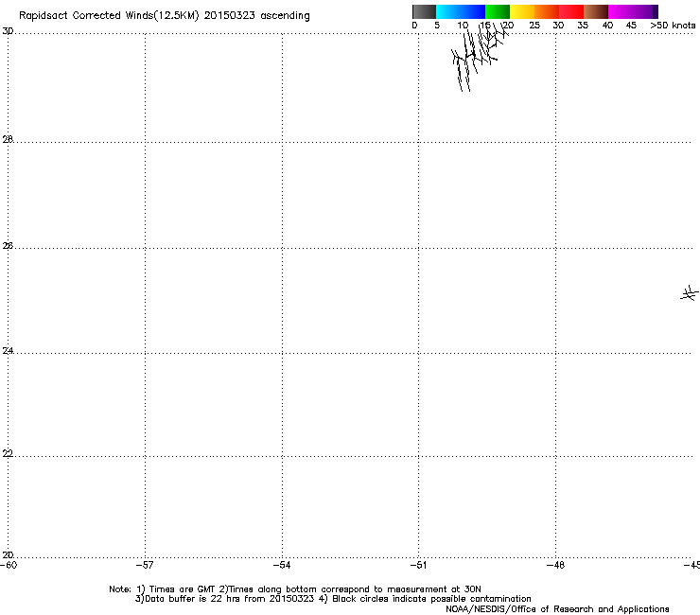Image resolution: width=700 pixels, height=615 pixels.
Task: Click the gray 0-5 knots color segment
Action: coord(424,11)
